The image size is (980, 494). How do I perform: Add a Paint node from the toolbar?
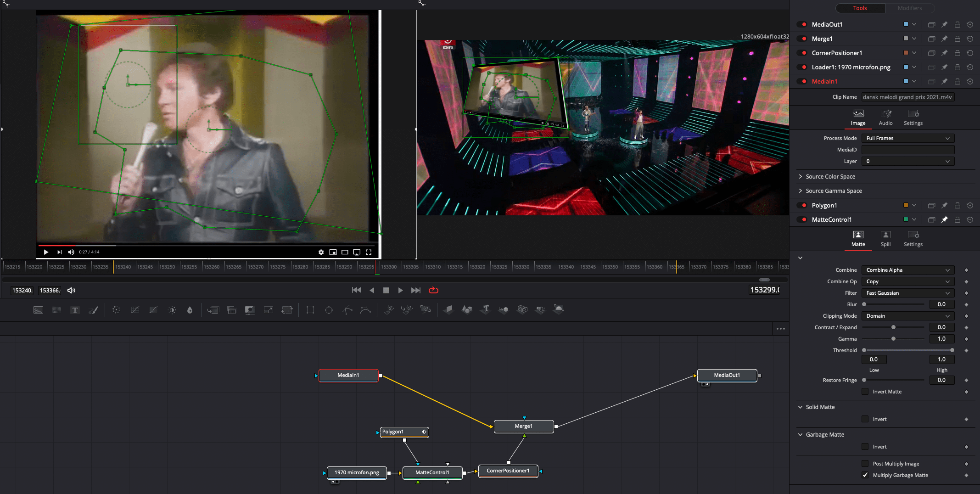click(93, 310)
